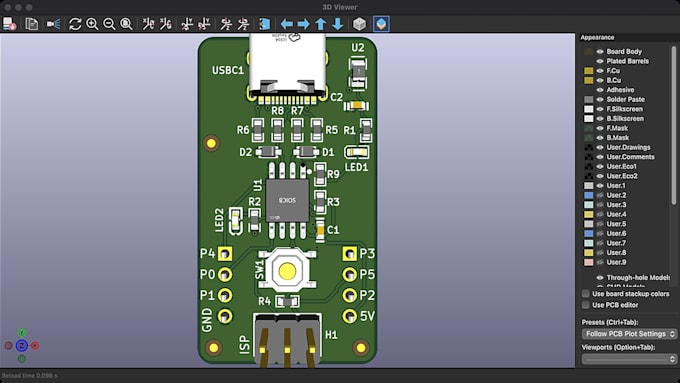The width and height of the screenshot is (680, 383).
Task: Select the User.8 layer label
Action: (x=616, y=252)
